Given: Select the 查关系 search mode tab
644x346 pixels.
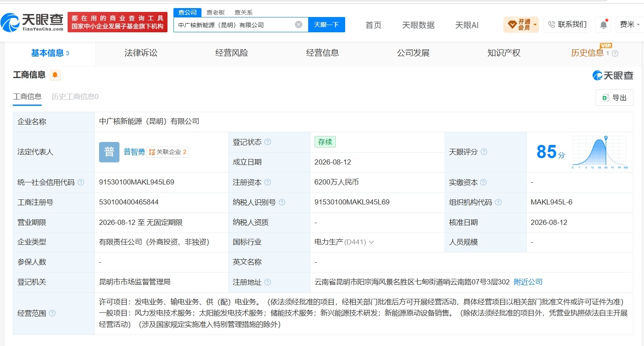Looking at the screenshot, I should point(244,12).
